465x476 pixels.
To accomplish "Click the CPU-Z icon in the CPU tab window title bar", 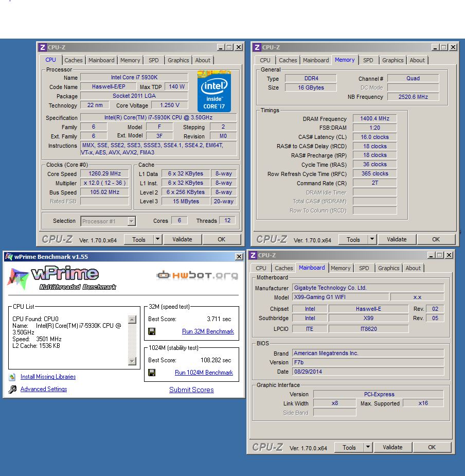I will [x=43, y=47].
